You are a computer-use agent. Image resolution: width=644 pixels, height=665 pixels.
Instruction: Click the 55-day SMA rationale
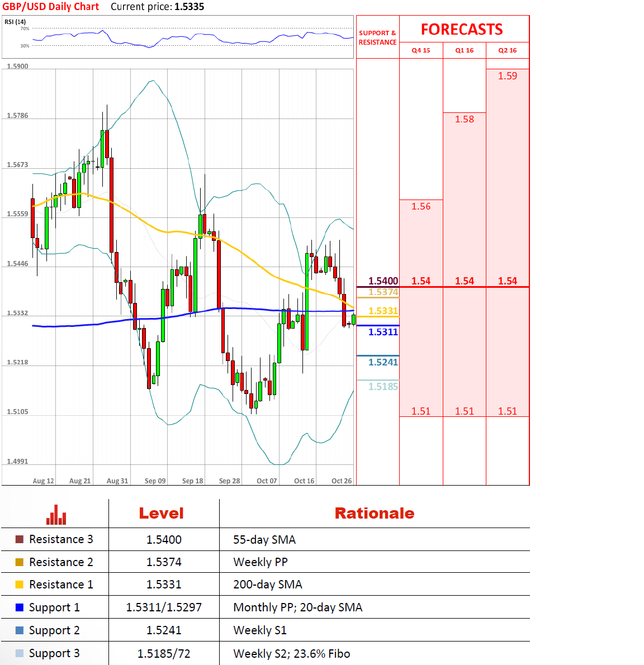point(264,539)
